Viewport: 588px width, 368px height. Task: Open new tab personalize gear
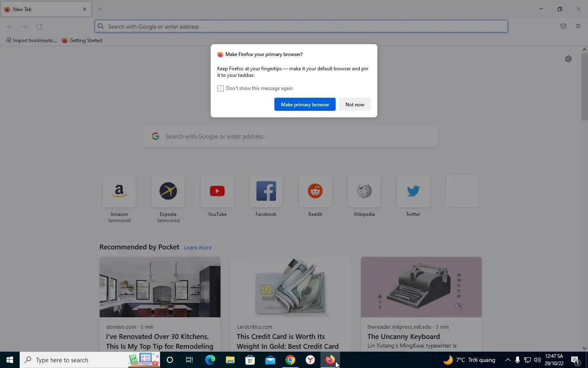[x=568, y=59]
